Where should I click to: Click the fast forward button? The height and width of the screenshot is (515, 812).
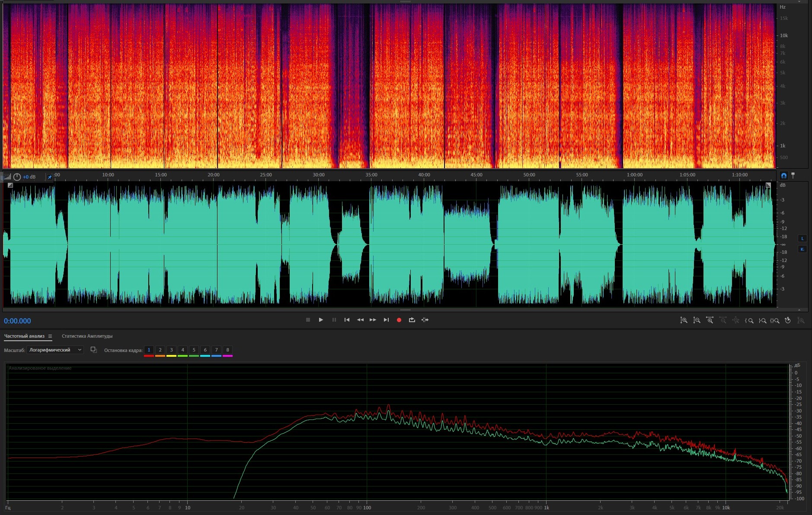click(373, 320)
